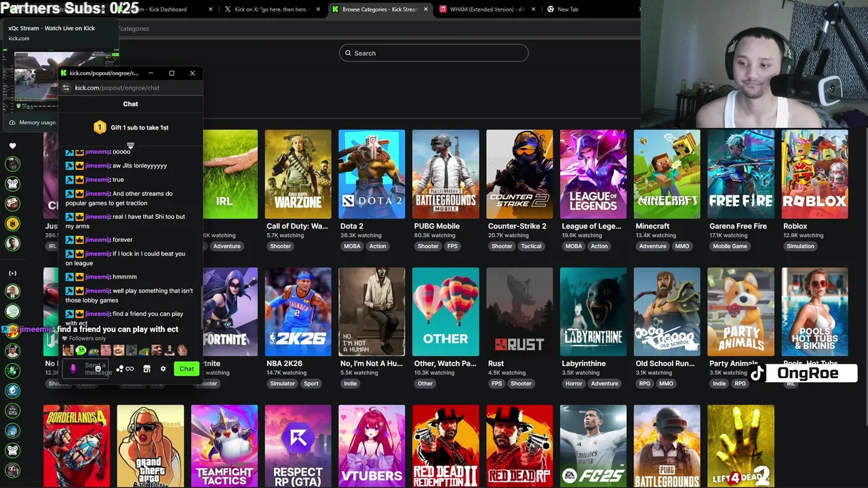
Task: Click the search magnifier icon
Action: click(348, 53)
